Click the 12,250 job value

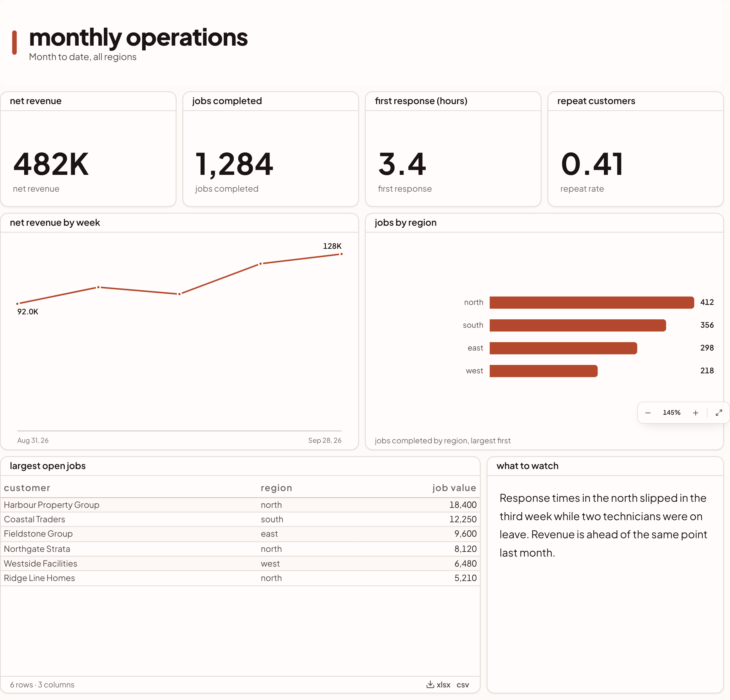coord(463,519)
